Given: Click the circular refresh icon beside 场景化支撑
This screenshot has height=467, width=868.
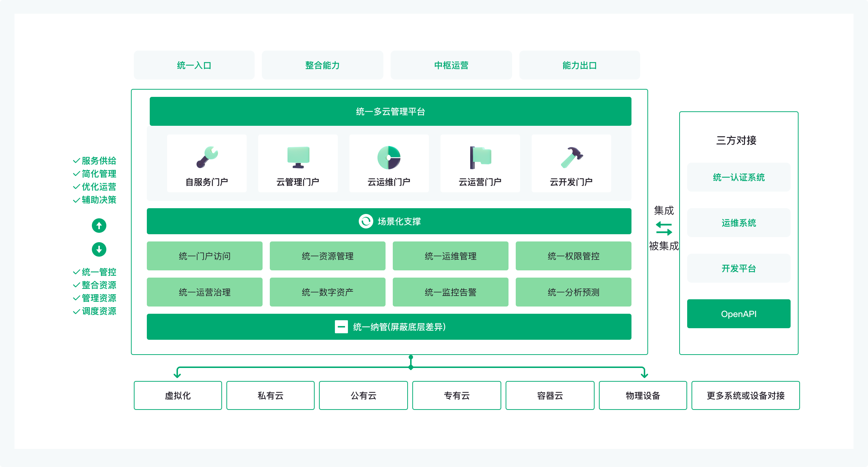Looking at the screenshot, I should (366, 221).
